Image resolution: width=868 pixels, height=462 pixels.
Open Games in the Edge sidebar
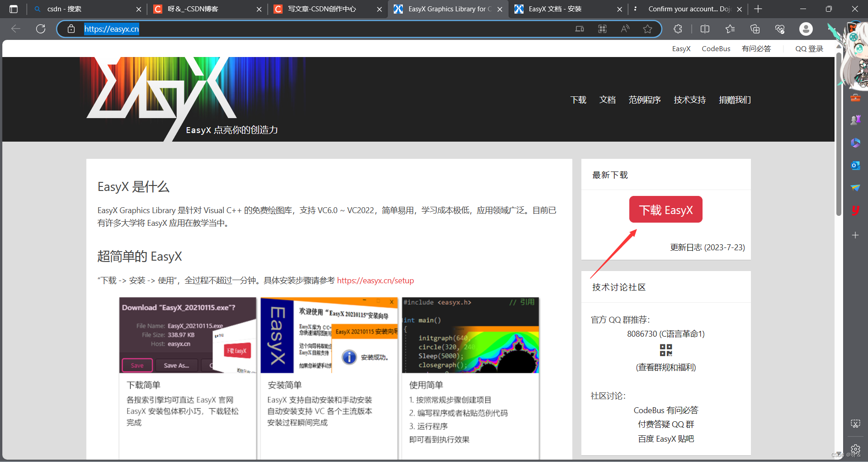(x=855, y=119)
